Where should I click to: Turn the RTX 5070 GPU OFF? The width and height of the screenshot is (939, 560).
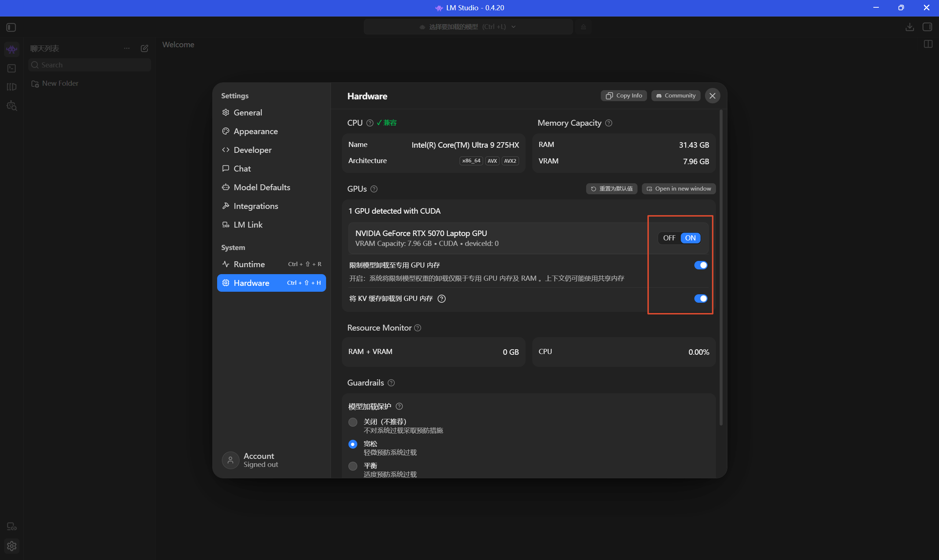(x=669, y=238)
